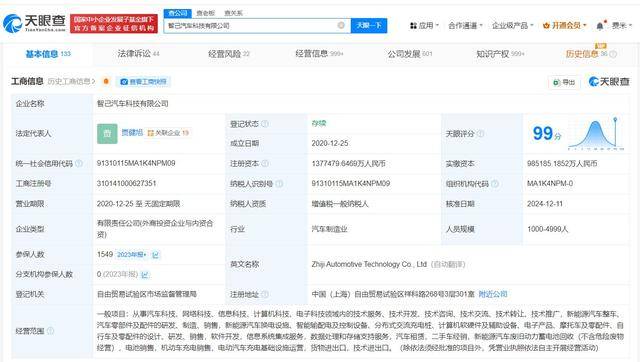
Task: Click the organization code MA1K4NPM-0
Action: coord(550,184)
